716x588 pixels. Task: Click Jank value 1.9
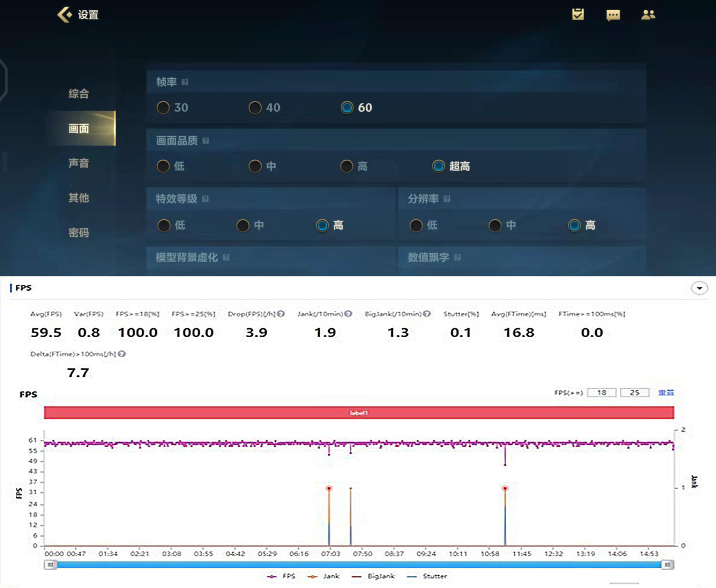click(325, 332)
